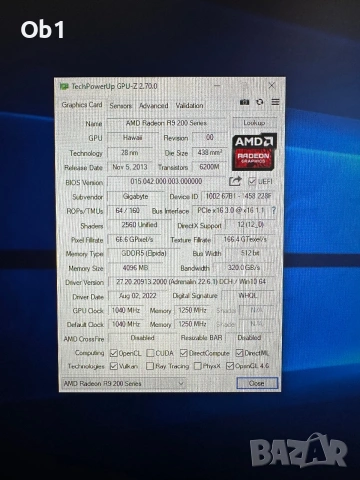Click the Subvendor field showing Gigabyte
The height and width of the screenshot is (480, 360).
pos(136,196)
